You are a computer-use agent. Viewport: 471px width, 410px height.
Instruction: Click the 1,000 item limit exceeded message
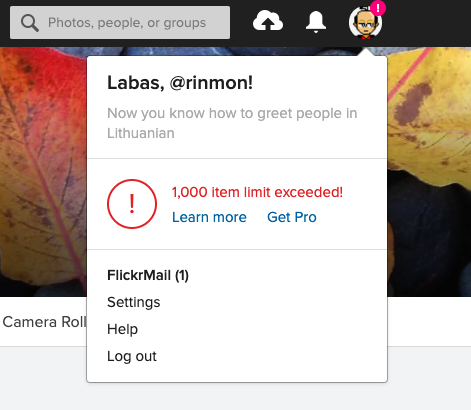[x=257, y=192]
